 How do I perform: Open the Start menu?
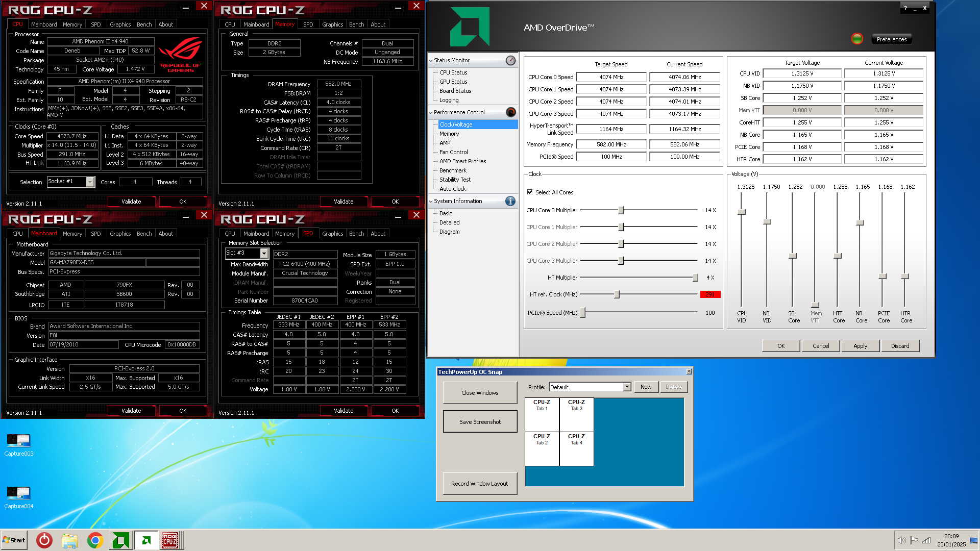coord(14,540)
